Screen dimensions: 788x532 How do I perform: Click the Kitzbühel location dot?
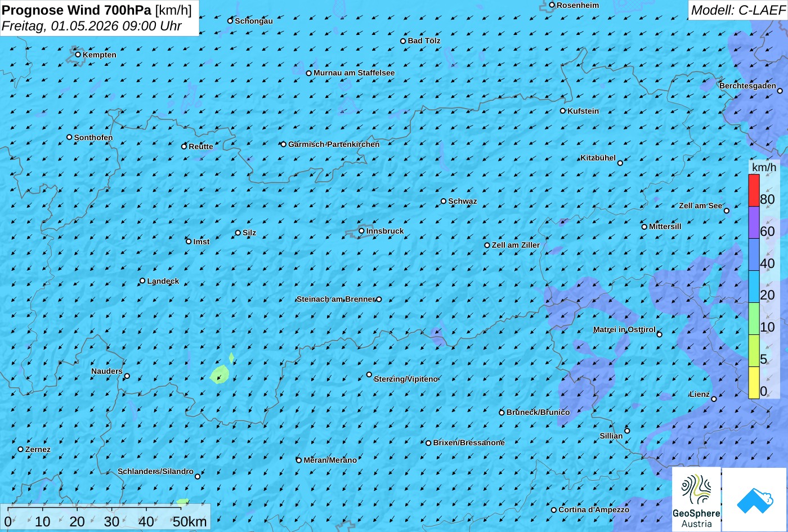point(620,163)
